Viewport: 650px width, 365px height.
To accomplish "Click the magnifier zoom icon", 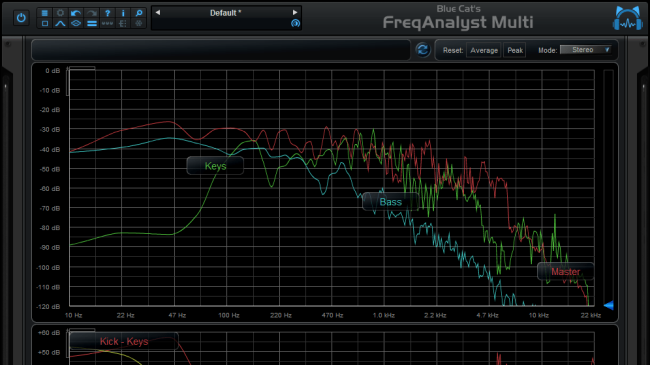I will (139, 13).
